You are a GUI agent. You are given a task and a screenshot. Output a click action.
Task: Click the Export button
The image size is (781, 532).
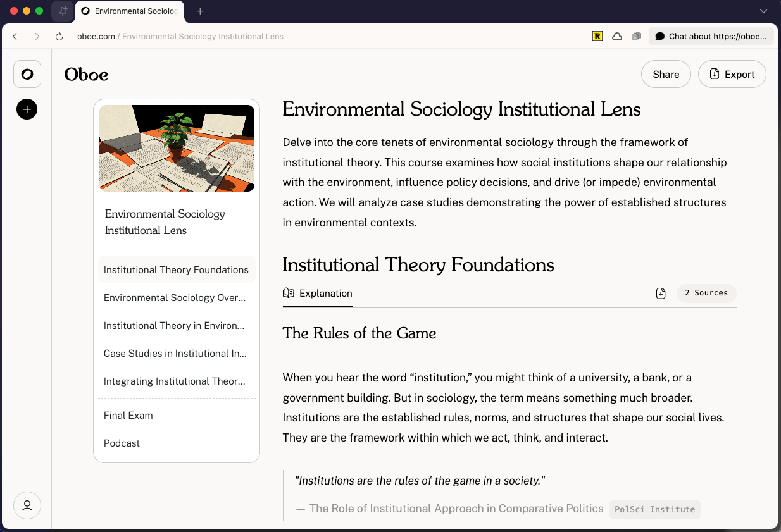coord(732,74)
